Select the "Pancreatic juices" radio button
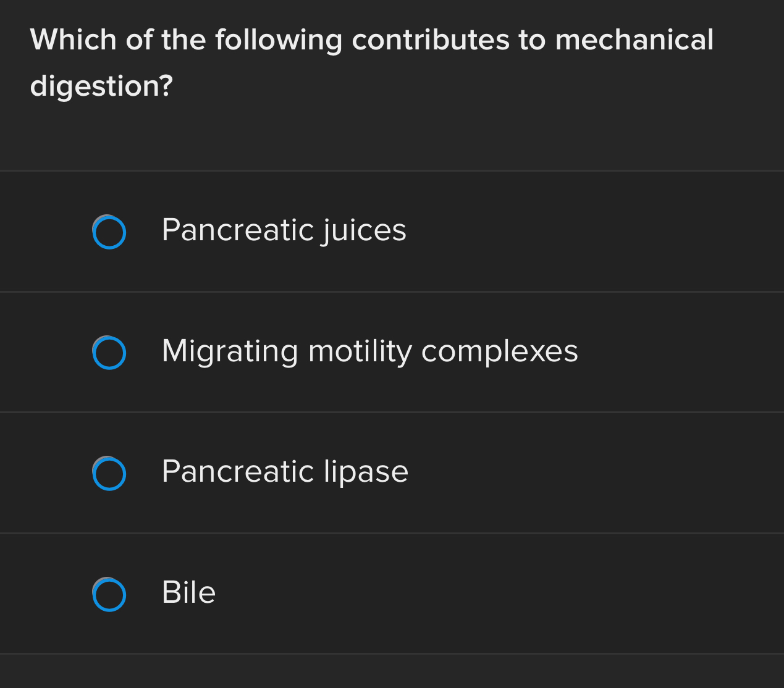Viewport: 784px width, 688px height. (109, 232)
